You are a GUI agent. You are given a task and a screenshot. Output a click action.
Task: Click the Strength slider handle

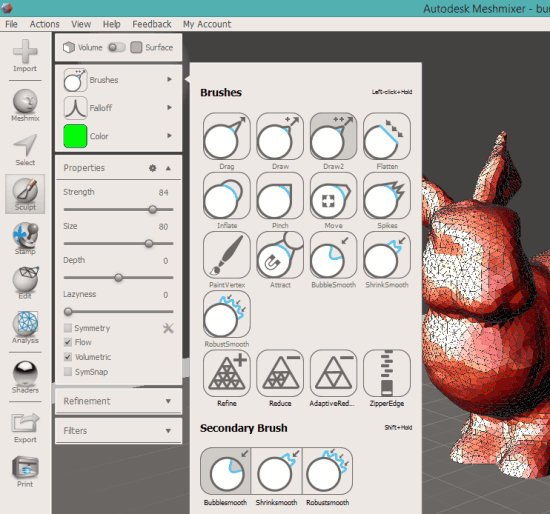click(x=152, y=209)
